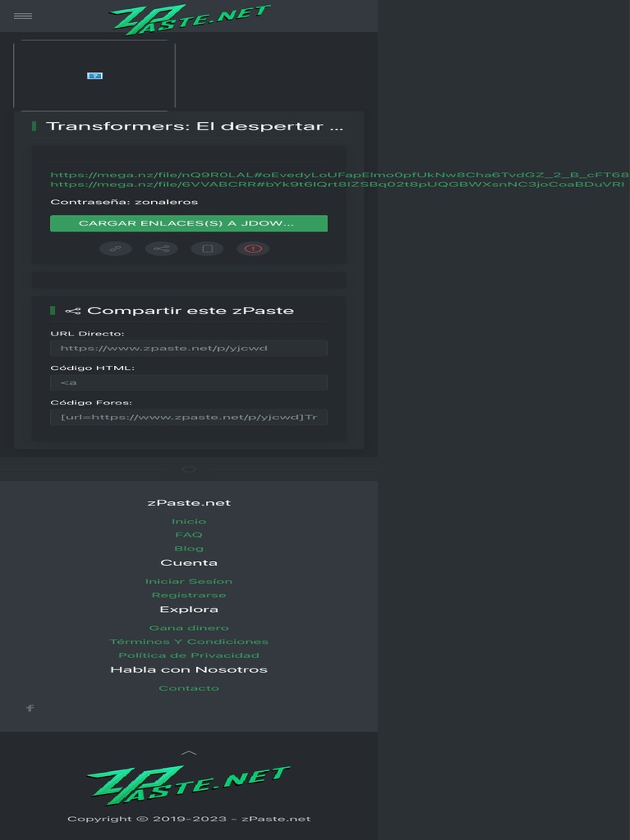Open the FAQ footer link
630x840 pixels.
tap(189, 535)
